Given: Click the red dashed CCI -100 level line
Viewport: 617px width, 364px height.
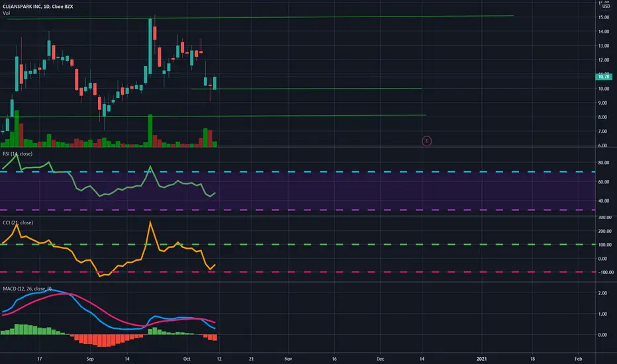Looking at the screenshot, I should pyautogui.click(x=297, y=272).
